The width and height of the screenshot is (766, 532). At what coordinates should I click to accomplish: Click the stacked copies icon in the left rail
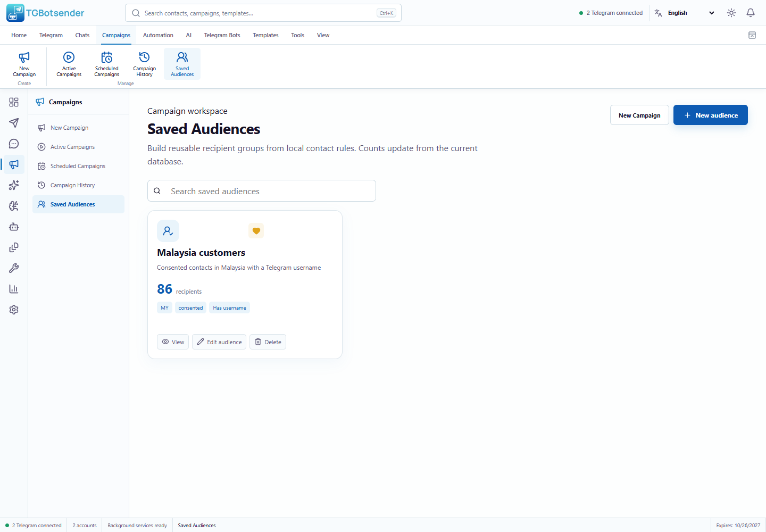(14, 247)
